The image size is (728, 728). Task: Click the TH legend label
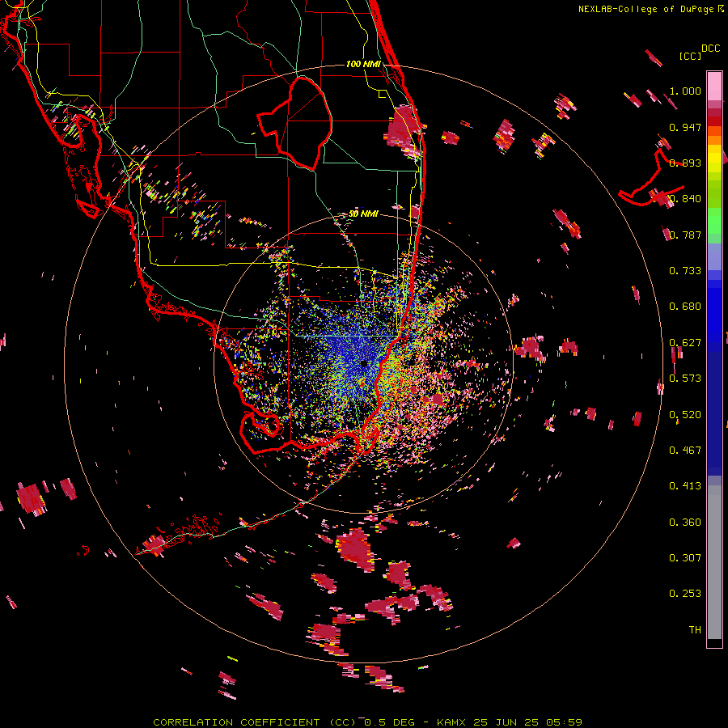point(695,630)
